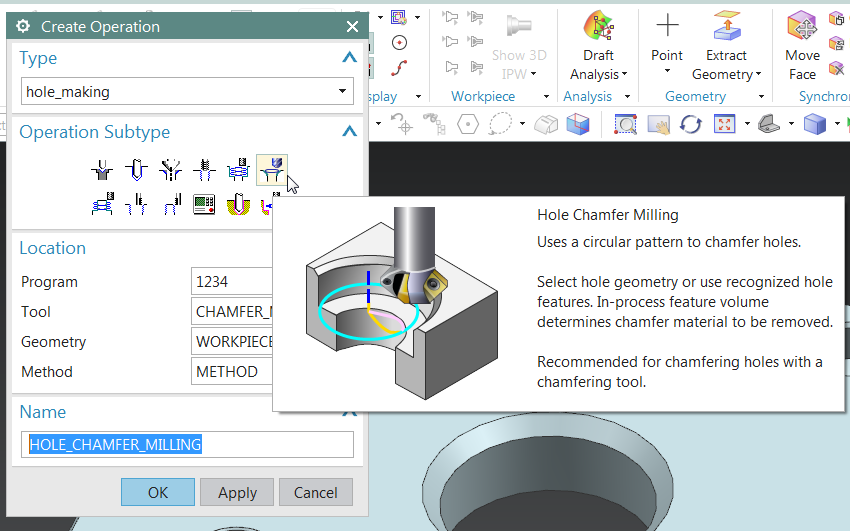Open the Program 1234 field
The width and height of the screenshot is (850, 531).
pos(232,281)
